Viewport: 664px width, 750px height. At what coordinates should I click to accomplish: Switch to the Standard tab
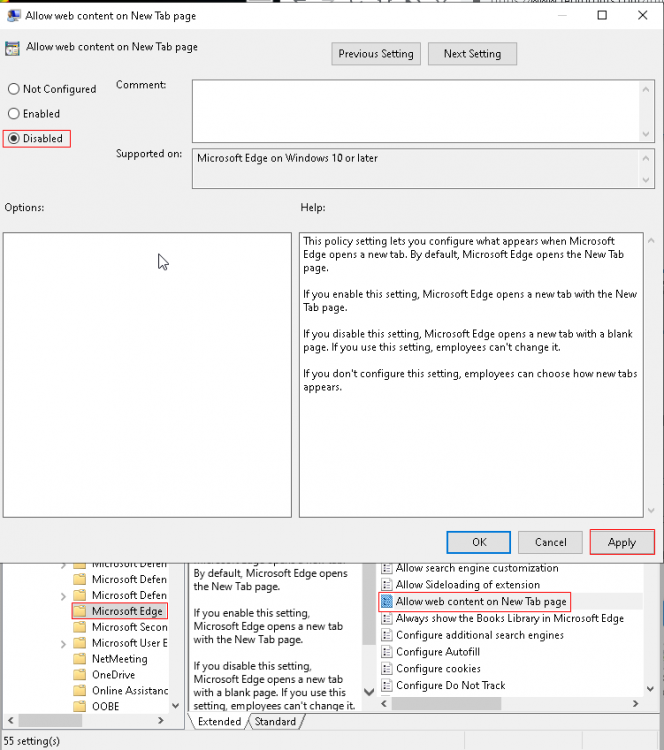point(275,721)
